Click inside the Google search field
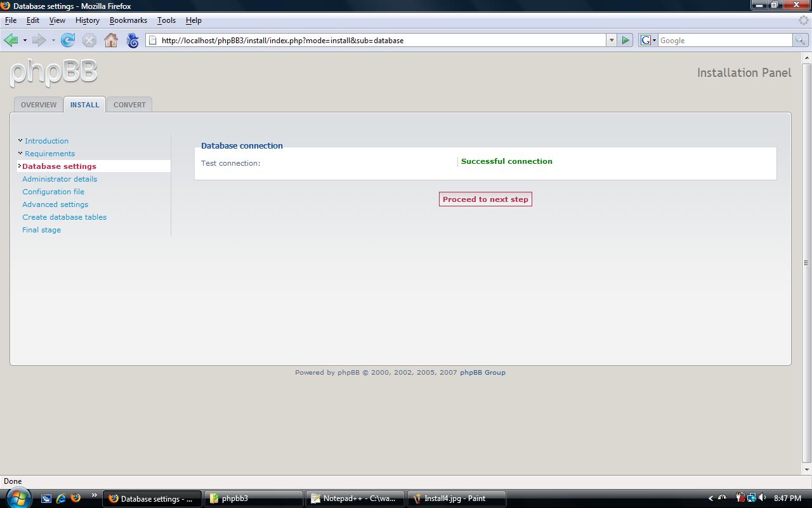 [724, 41]
